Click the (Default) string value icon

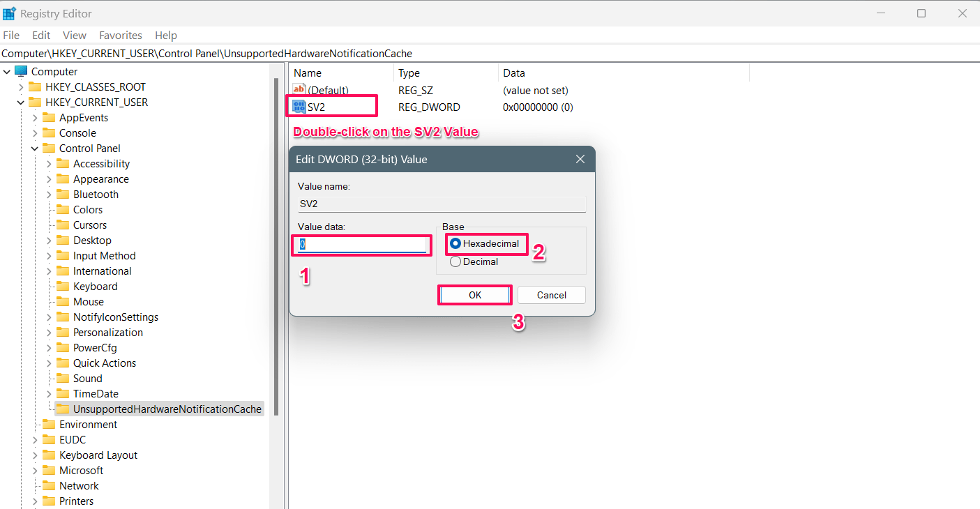(x=299, y=90)
